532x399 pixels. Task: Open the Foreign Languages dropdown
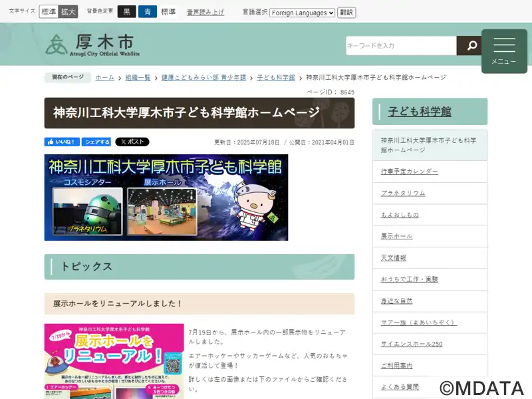pos(303,13)
